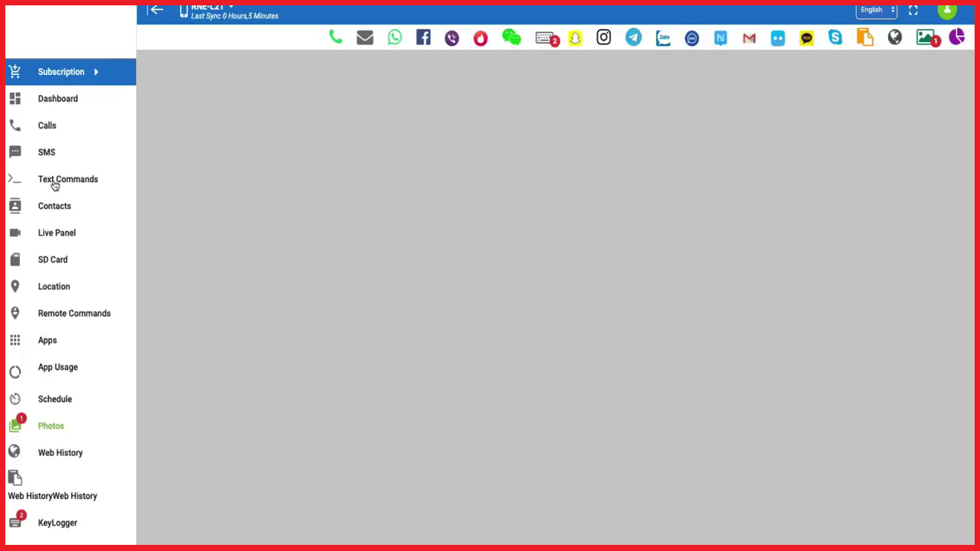Open the WhatsApp icon in top toolbar
The height and width of the screenshot is (551, 980).
394,37
